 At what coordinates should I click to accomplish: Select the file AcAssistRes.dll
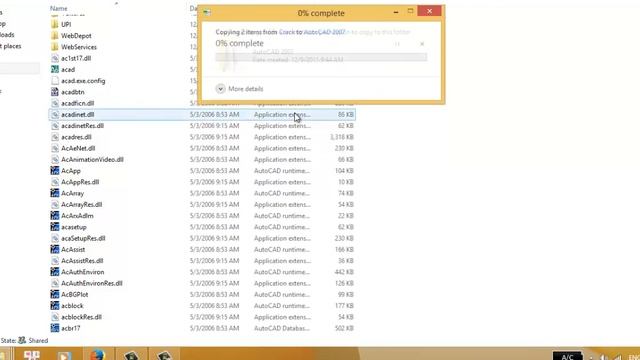pos(82,261)
